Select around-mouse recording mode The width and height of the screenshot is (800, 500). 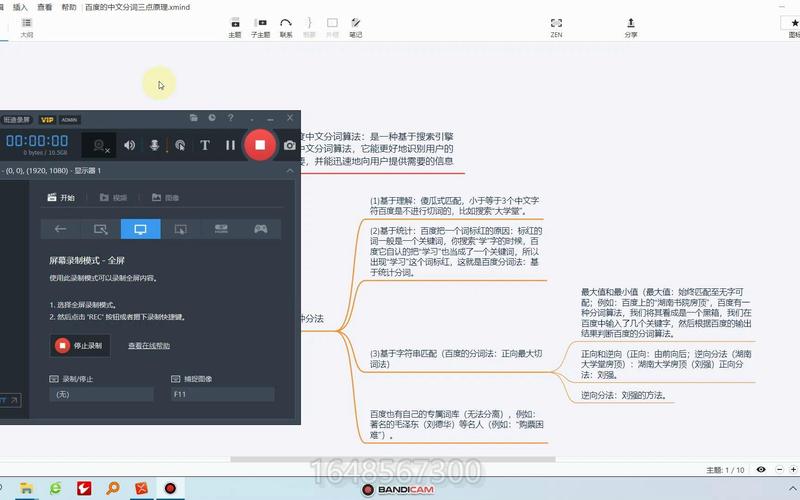[x=181, y=229]
